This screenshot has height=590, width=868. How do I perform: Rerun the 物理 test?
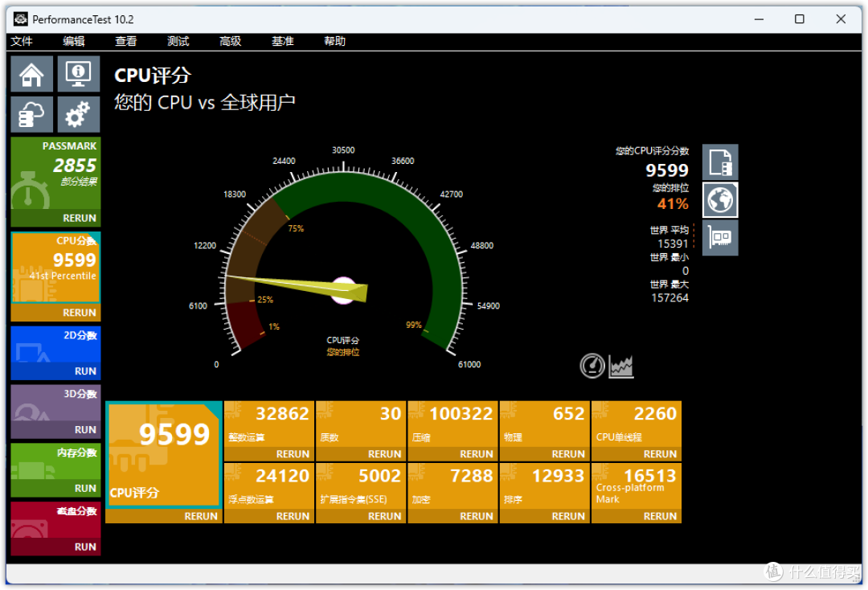point(568,454)
